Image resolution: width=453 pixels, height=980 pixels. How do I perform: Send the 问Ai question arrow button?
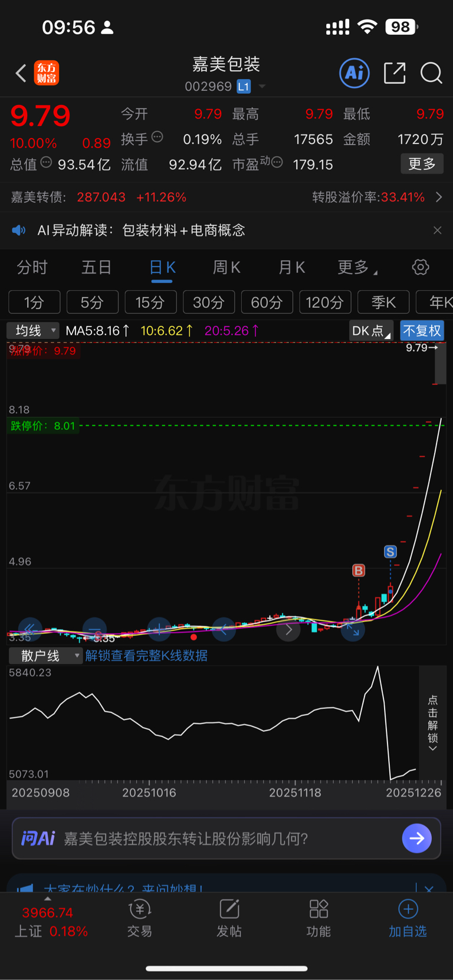point(417,838)
